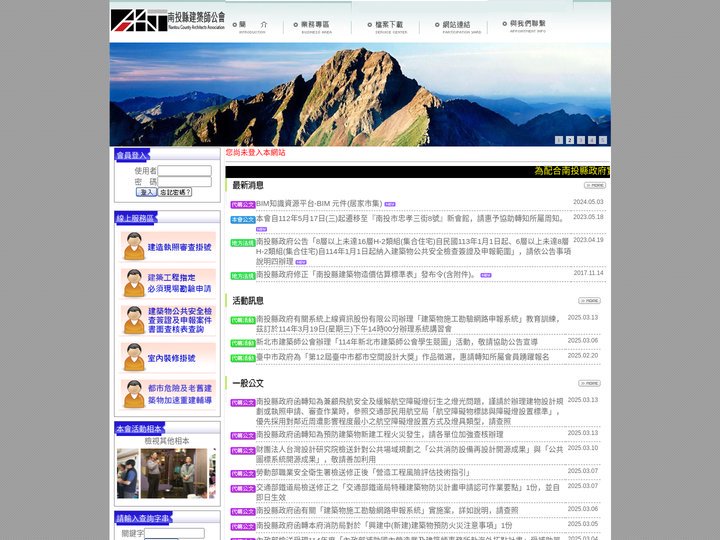Open 交通部鐵道局特種建築物防災計畫 document
The height and width of the screenshot is (540, 720).
coord(408,492)
